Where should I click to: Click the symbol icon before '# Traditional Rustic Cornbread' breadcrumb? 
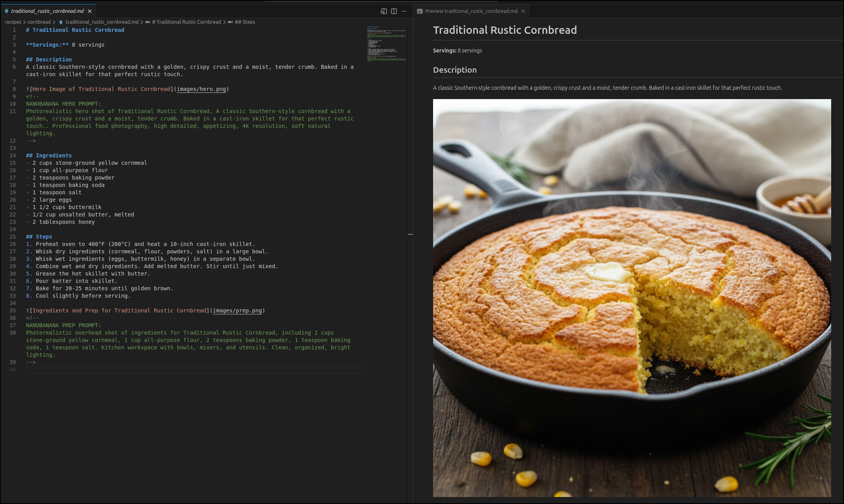(x=148, y=22)
